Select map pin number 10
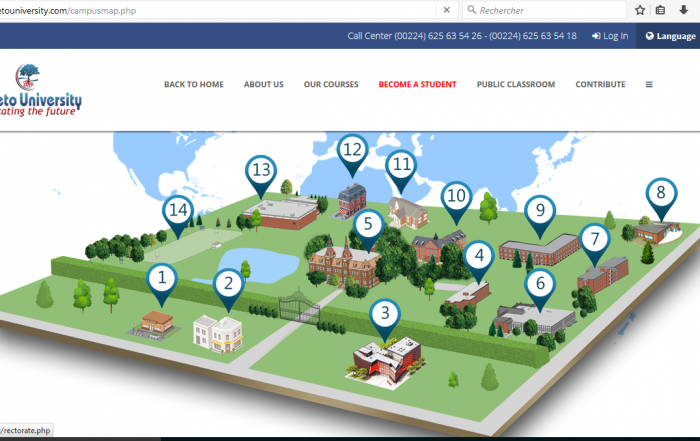This screenshot has width=700, height=441. [x=456, y=197]
